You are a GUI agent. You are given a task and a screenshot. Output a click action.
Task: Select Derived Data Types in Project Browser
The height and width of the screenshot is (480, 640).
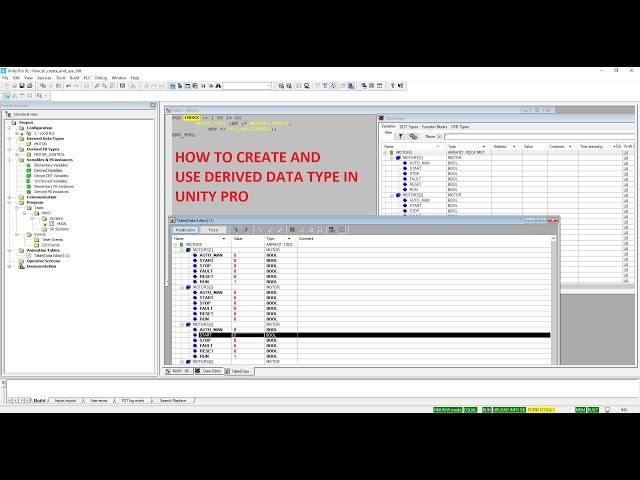tap(45, 139)
